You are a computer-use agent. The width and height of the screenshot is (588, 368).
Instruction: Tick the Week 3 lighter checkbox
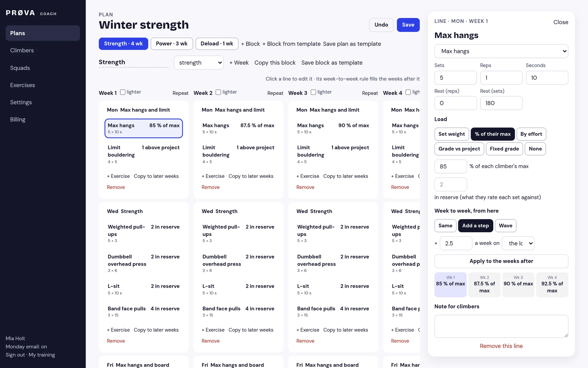(313, 92)
